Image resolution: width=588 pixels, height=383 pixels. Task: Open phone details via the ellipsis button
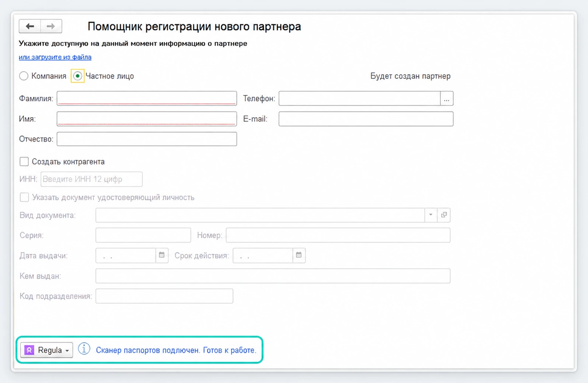[x=446, y=98]
